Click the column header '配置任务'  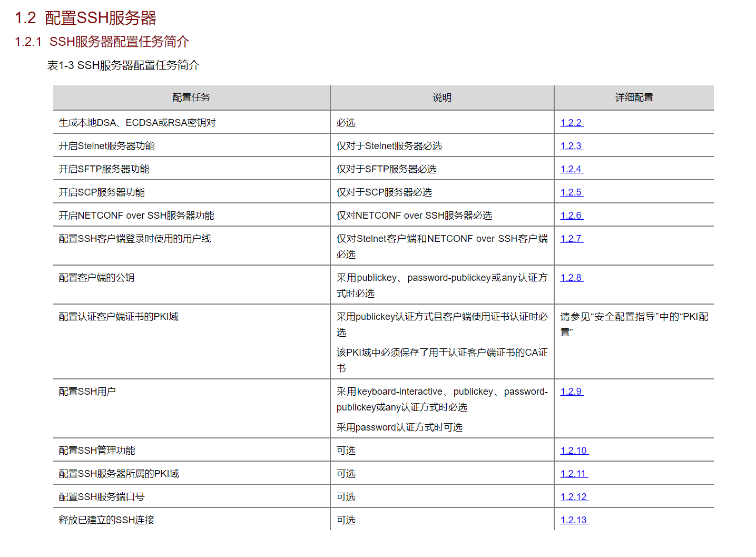[191, 97]
